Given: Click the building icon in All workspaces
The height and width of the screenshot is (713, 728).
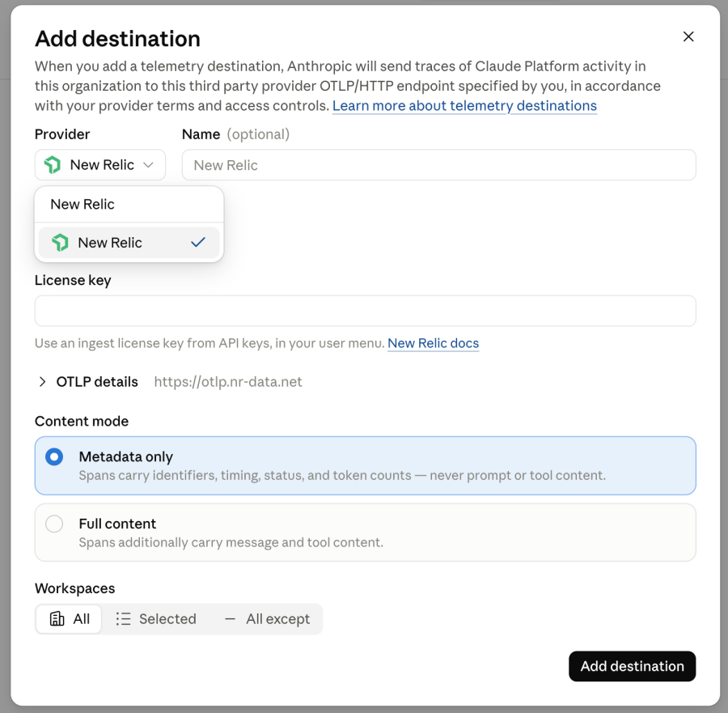Looking at the screenshot, I should 57,618.
